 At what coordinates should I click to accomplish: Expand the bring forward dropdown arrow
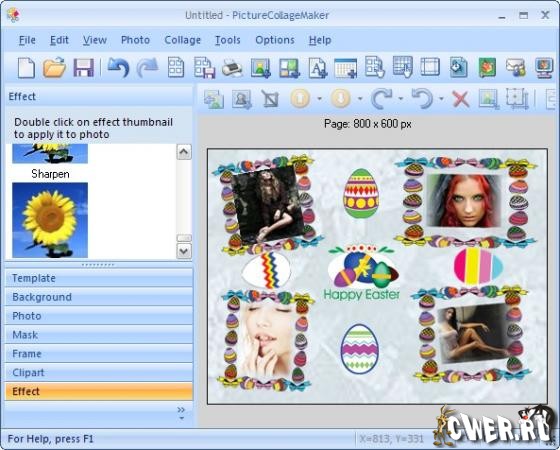point(319,99)
